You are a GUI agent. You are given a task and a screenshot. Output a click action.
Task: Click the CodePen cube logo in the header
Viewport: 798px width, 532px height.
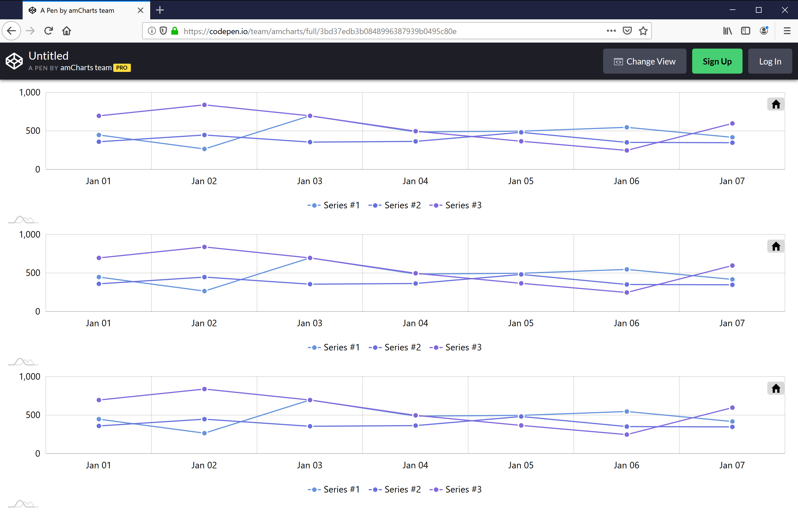(x=14, y=61)
